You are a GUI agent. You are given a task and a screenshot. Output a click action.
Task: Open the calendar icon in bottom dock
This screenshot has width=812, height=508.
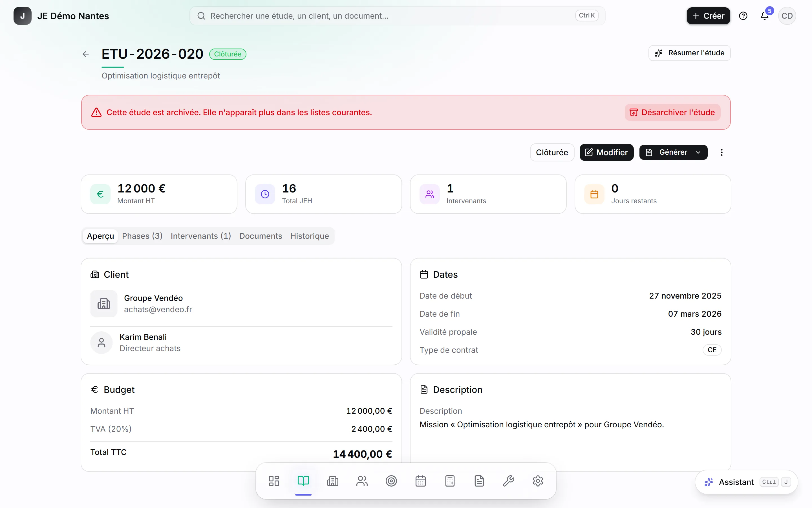tap(420, 481)
